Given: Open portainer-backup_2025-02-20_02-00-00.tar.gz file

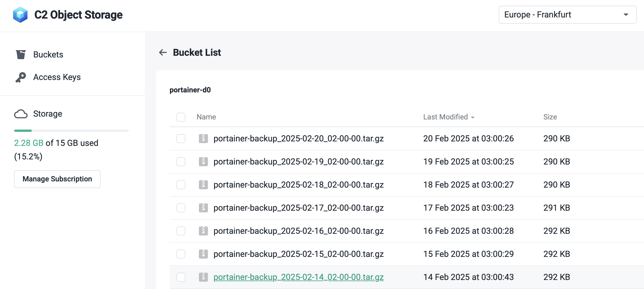Looking at the screenshot, I should [299, 139].
